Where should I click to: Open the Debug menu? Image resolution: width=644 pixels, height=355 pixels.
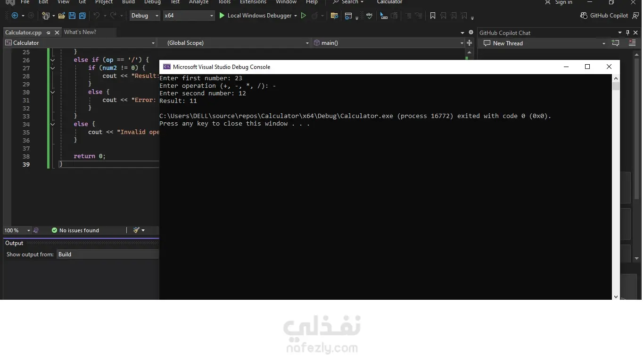pyautogui.click(x=152, y=2)
